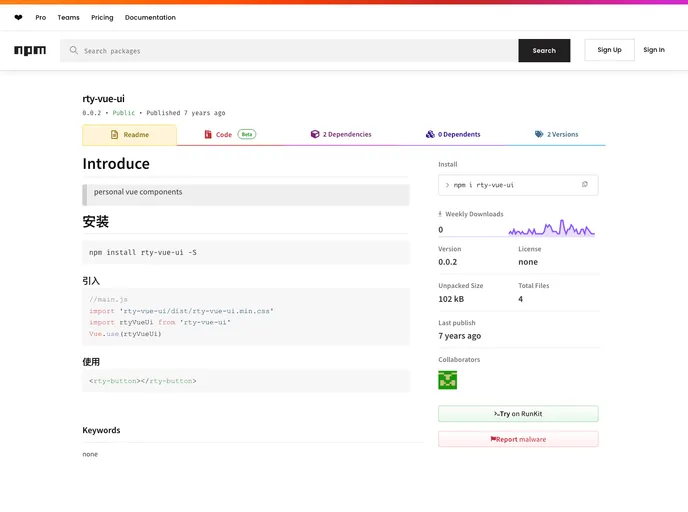Click the Total Files value 4
The width and height of the screenshot is (688, 512).
tap(520, 299)
